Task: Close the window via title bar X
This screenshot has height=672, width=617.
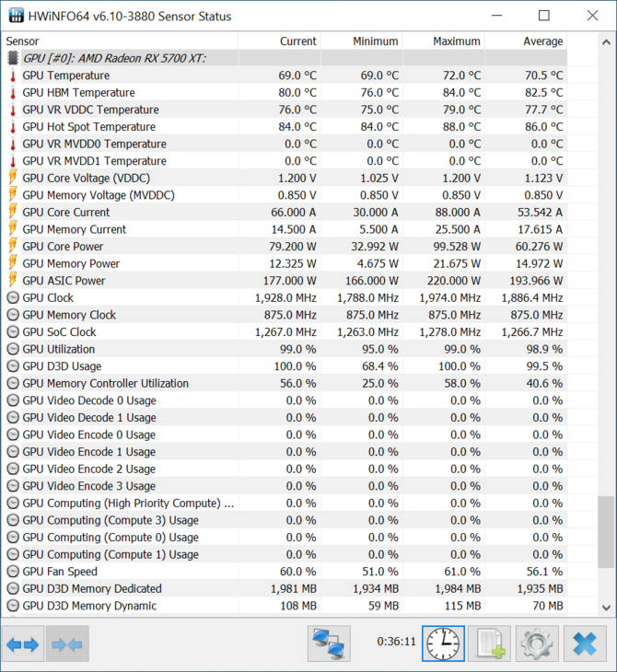Action: tap(592, 16)
